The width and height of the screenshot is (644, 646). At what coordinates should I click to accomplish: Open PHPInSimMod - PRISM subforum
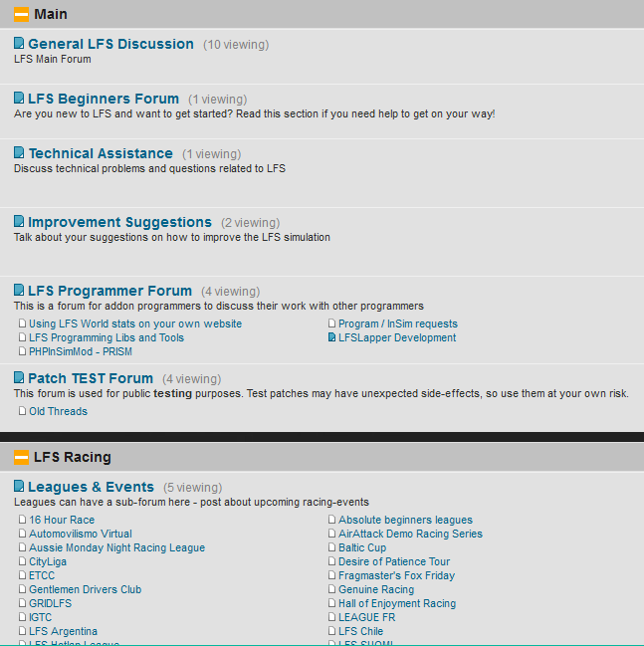81,351
